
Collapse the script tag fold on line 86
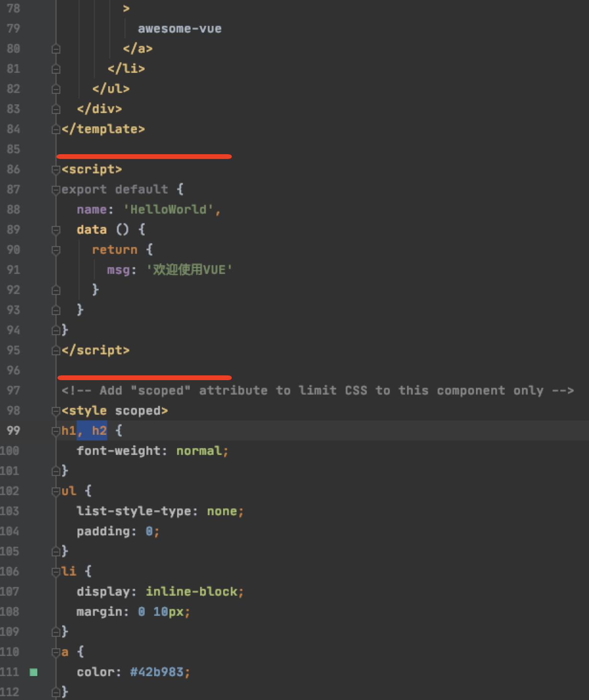56,169
